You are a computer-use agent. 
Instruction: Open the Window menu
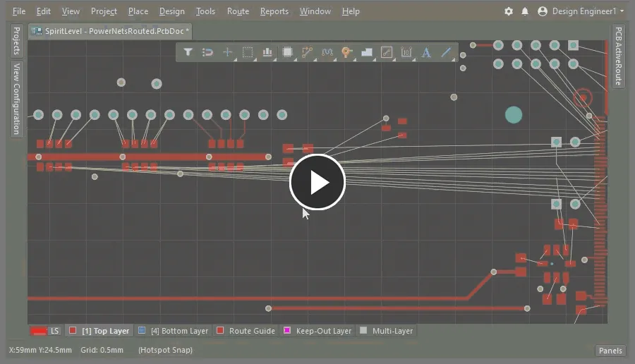[x=315, y=11]
